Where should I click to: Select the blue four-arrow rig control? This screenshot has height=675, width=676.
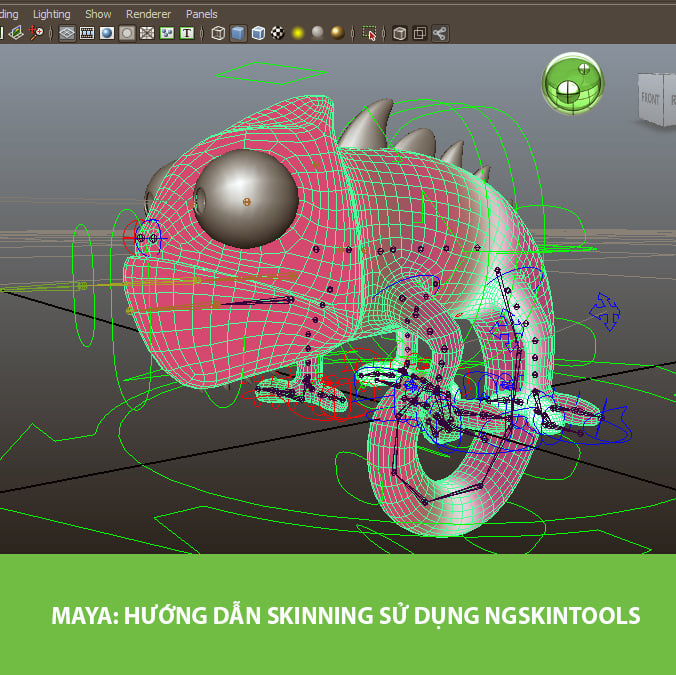click(x=605, y=311)
